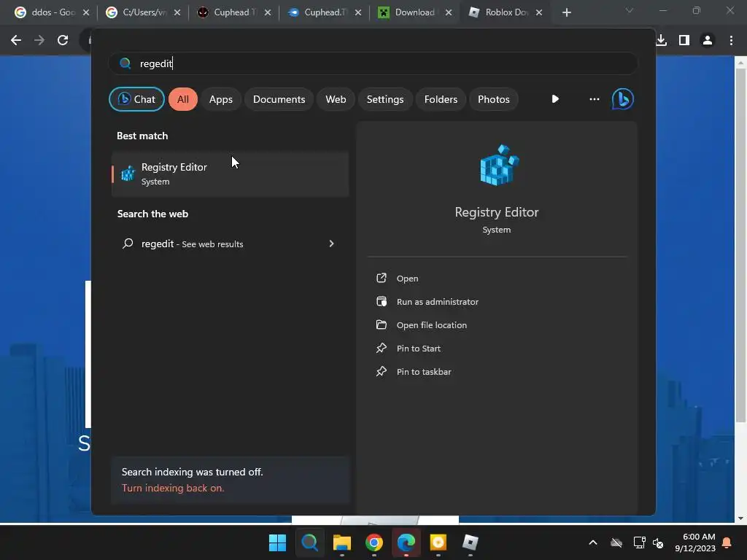Open Chrome tab search dropdown arrow
Image resolution: width=747 pixels, height=560 pixels.
[x=630, y=10]
